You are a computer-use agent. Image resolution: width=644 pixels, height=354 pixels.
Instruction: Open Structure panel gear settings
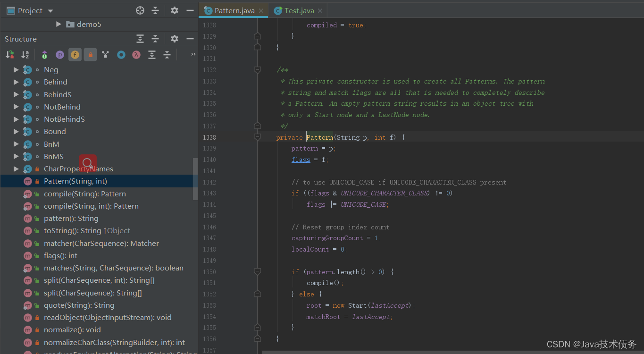coord(175,39)
